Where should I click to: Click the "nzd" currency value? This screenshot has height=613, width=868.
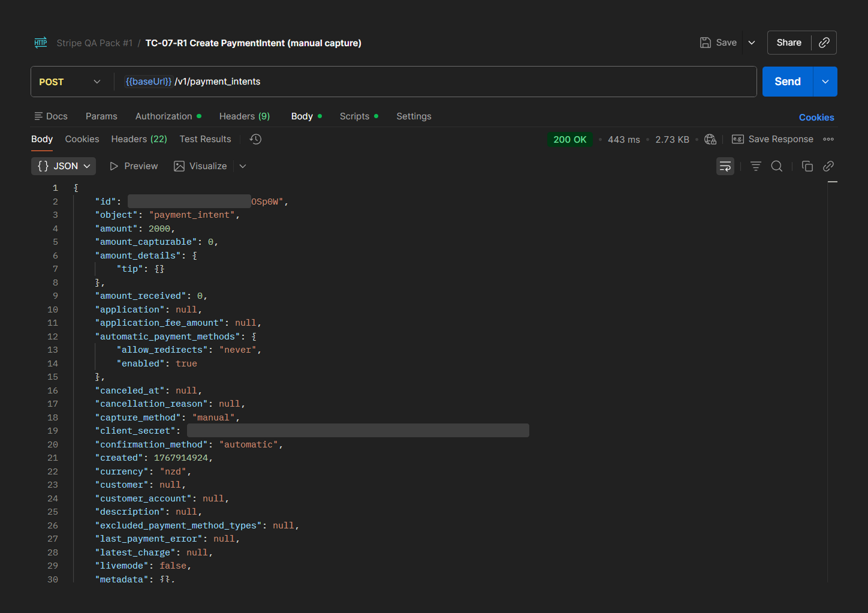click(173, 471)
